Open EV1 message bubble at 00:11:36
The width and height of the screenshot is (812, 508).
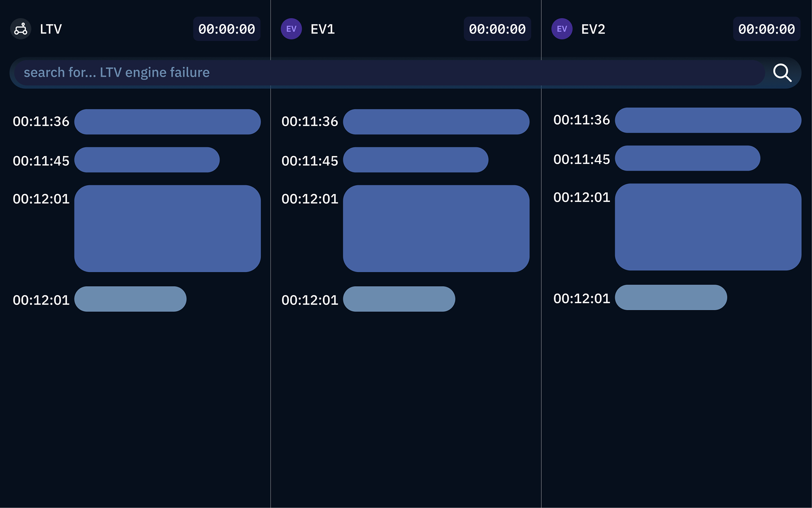[x=436, y=122]
